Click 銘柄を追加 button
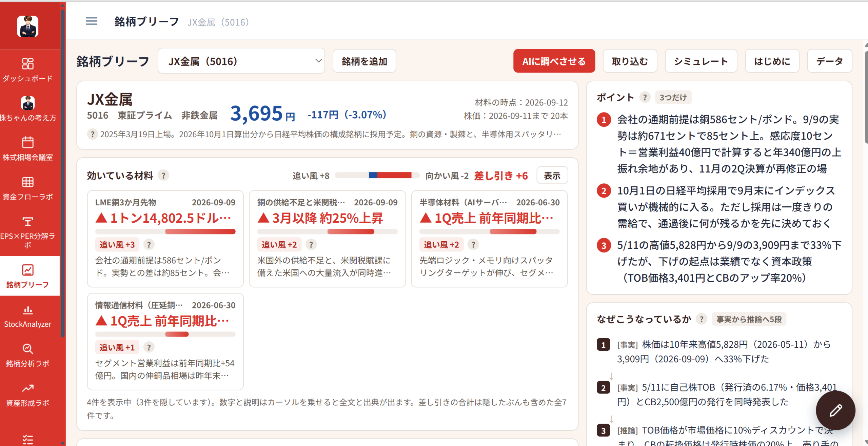This screenshot has height=446, width=868. (x=364, y=61)
